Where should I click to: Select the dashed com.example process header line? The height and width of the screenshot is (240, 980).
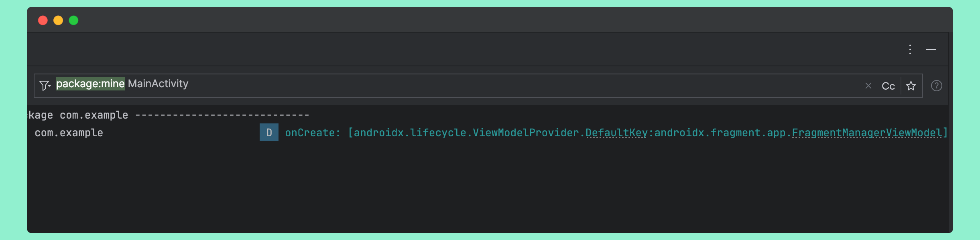point(169,115)
